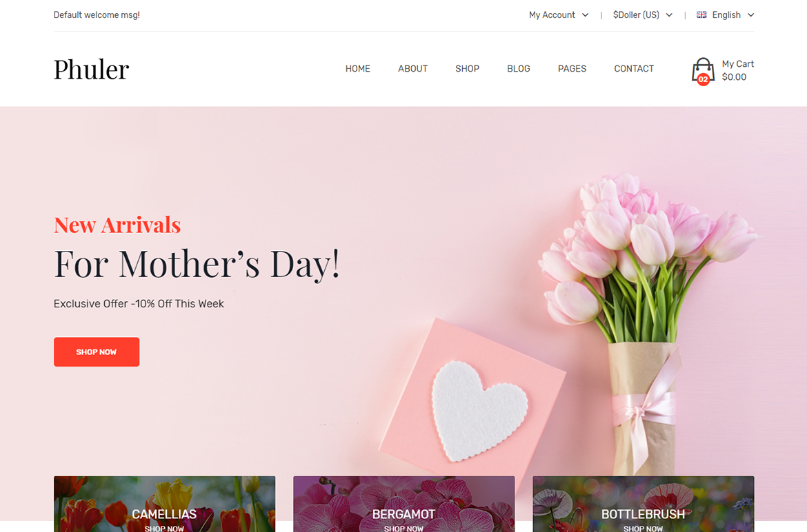Viewport: 807px width, 532px height.
Task: Open the CAMELLIAS category banner
Action: [165, 504]
